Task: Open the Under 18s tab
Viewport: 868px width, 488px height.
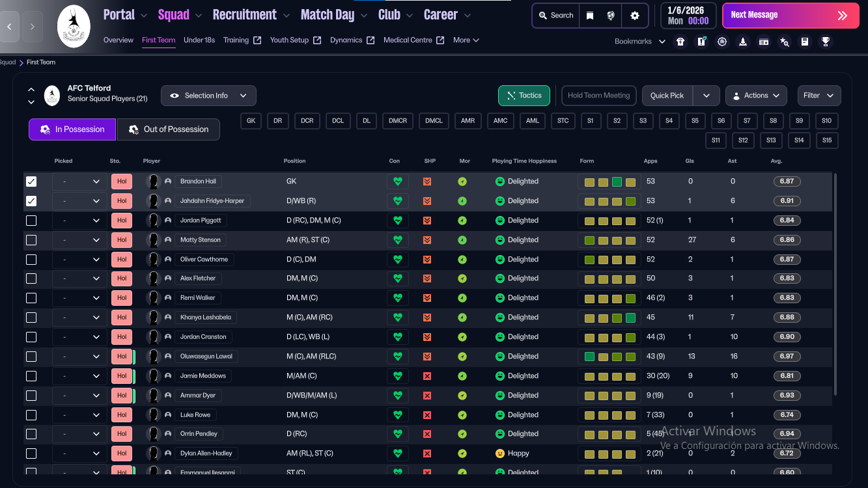Action: pos(199,40)
